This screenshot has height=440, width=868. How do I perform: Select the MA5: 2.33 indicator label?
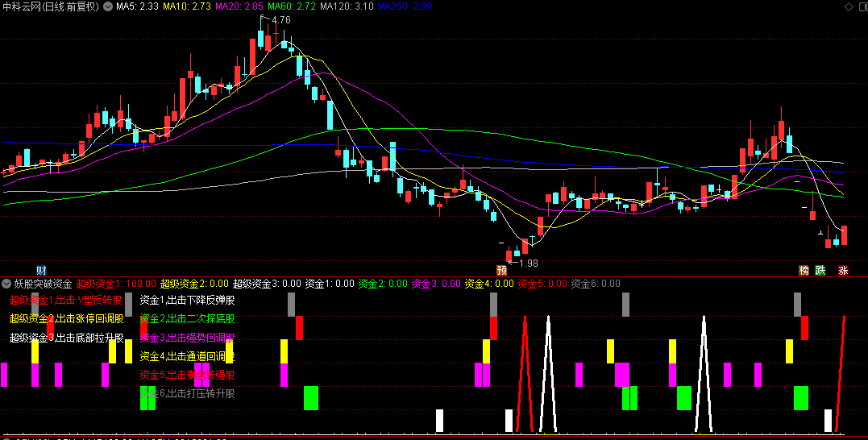coord(137,6)
